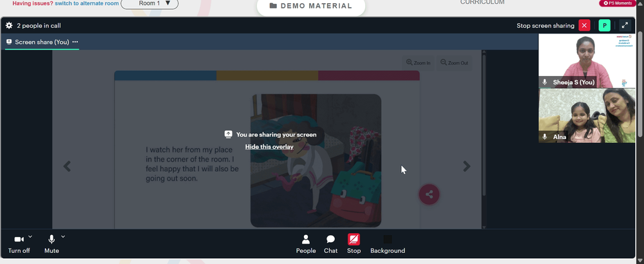Image resolution: width=644 pixels, height=264 pixels.
Task: Stop screen sharing with red X button
Action: pos(584,26)
